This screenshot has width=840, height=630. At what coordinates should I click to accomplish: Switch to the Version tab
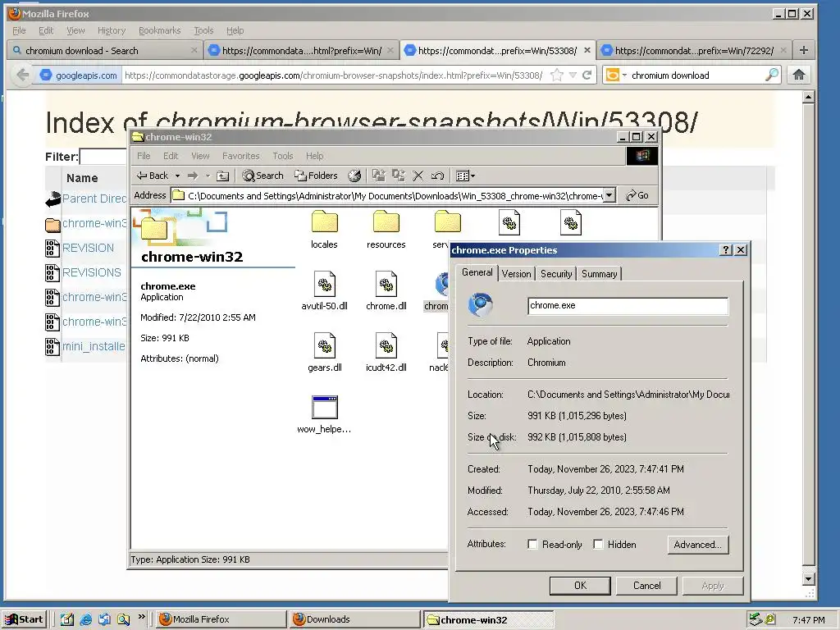coord(517,274)
